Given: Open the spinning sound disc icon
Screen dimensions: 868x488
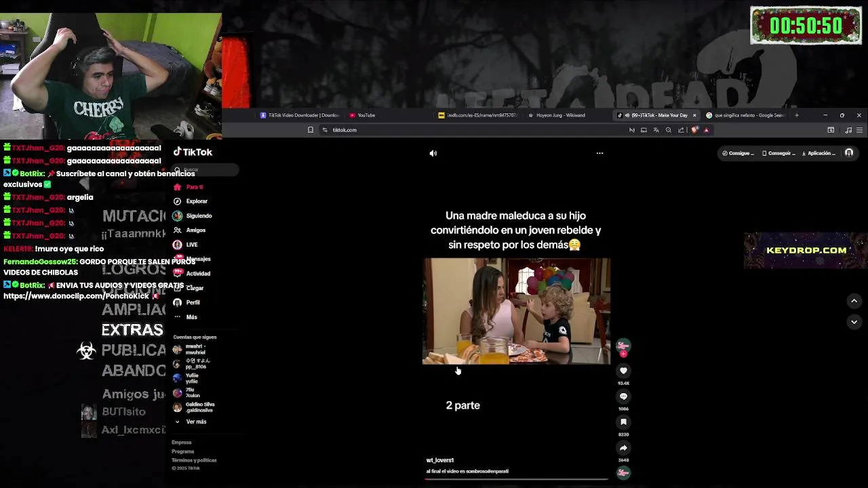Looking at the screenshot, I should coord(623,472).
